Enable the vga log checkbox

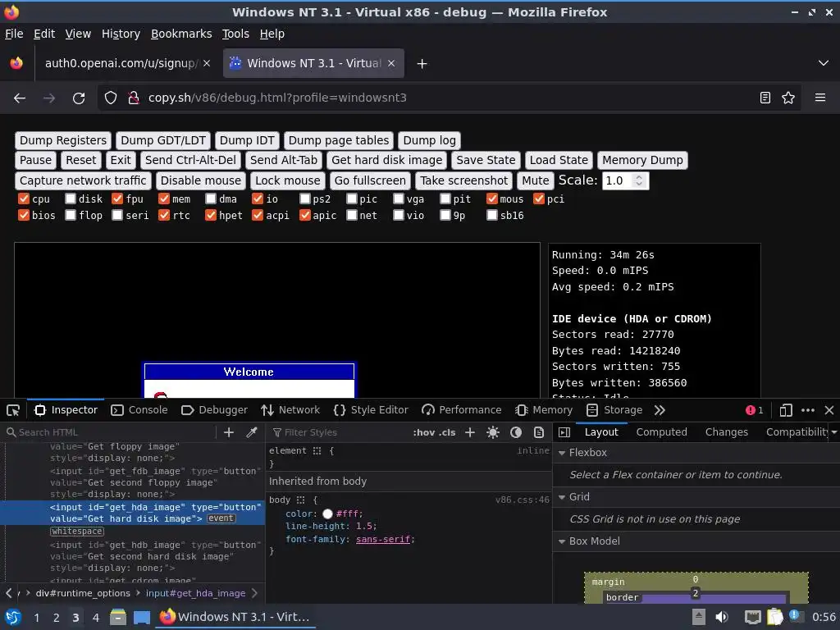click(x=398, y=199)
